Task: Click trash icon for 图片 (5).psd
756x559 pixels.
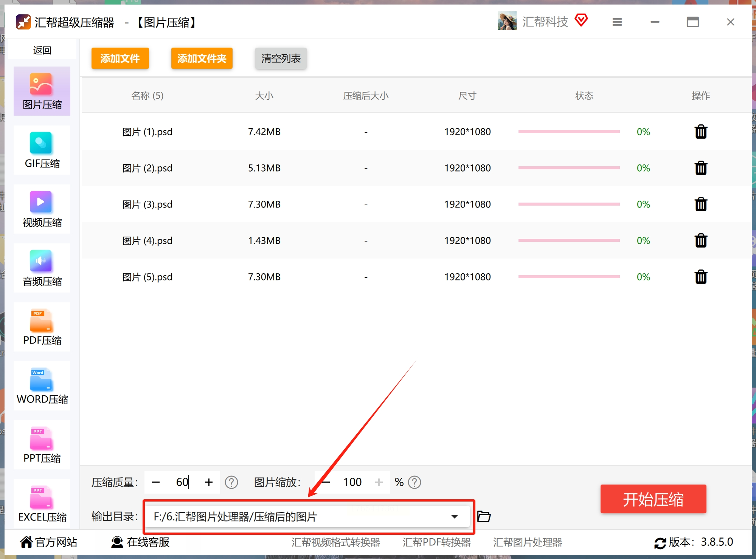Action: (700, 277)
